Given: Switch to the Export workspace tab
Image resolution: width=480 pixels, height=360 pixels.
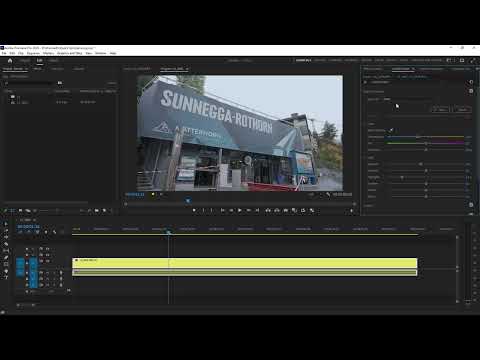Looking at the screenshot, I should pyautogui.click(x=53, y=60).
